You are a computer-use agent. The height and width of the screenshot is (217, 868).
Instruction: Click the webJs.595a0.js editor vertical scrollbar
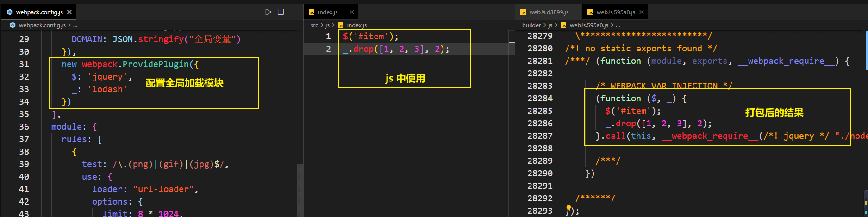(866, 204)
